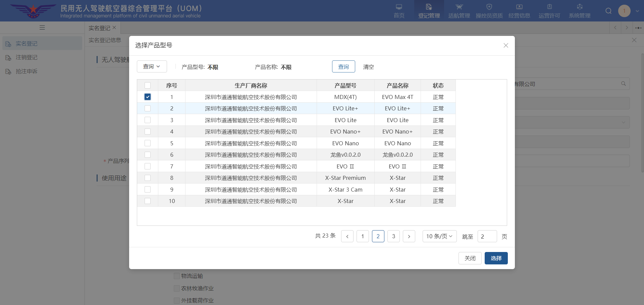
Task: Switch to the 实名登记 tab
Action: pyautogui.click(x=99, y=28)
